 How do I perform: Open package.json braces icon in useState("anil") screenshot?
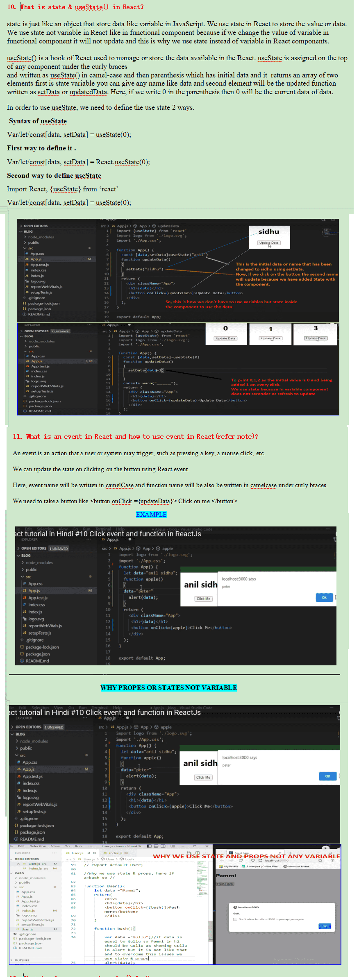(x=25, y=309)
